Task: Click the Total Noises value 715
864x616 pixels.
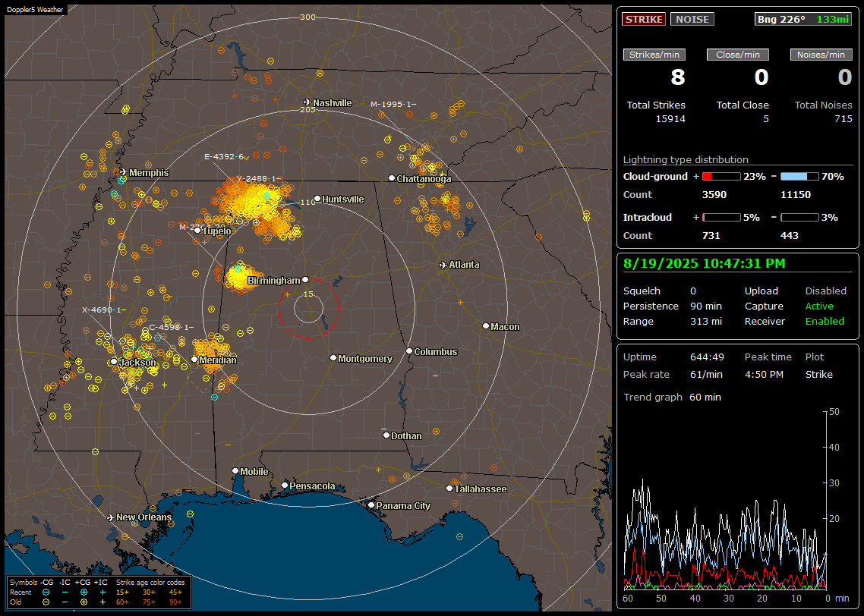Action: (843, 119)
